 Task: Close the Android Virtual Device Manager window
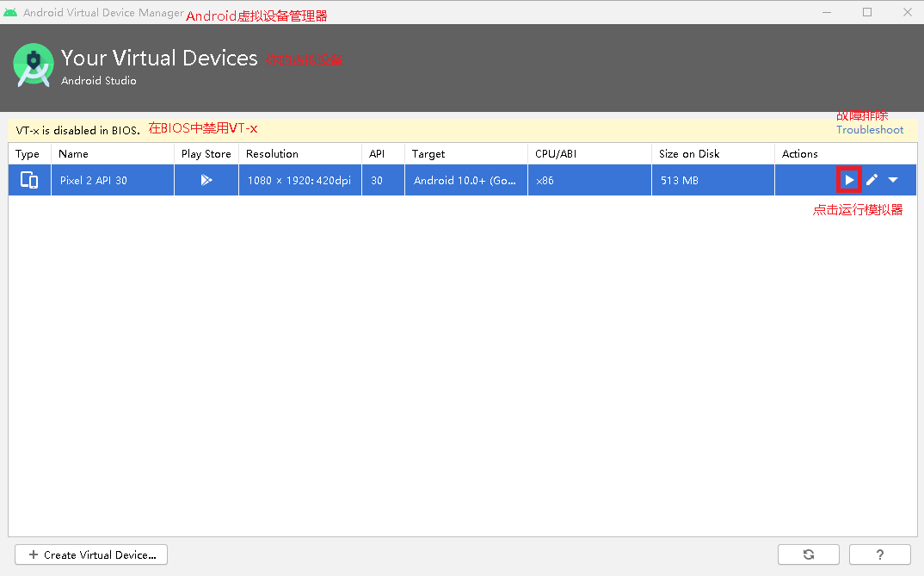pos(908,12)
